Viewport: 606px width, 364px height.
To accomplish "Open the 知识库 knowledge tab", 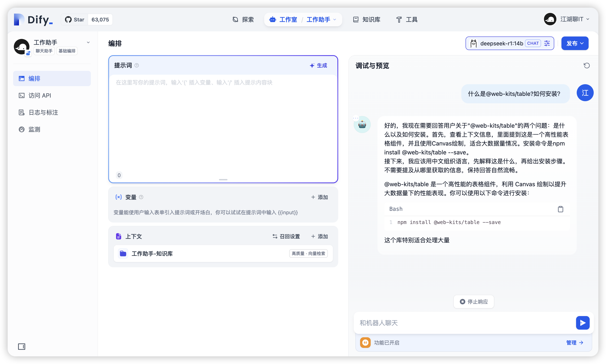I will (x=366, y=20).
